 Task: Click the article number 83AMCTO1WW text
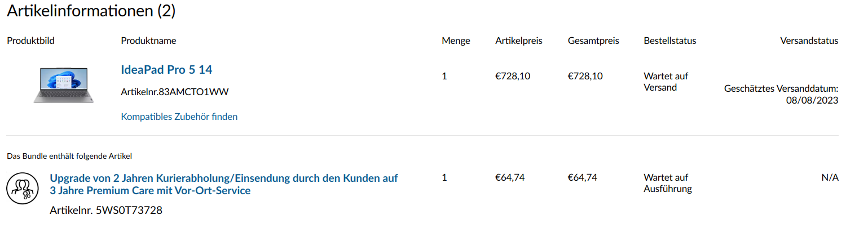(175, 92)
